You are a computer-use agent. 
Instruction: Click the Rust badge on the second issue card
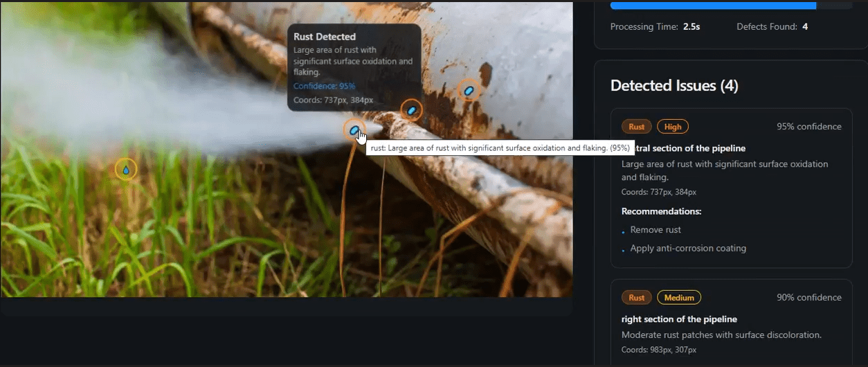pos(637,298)
